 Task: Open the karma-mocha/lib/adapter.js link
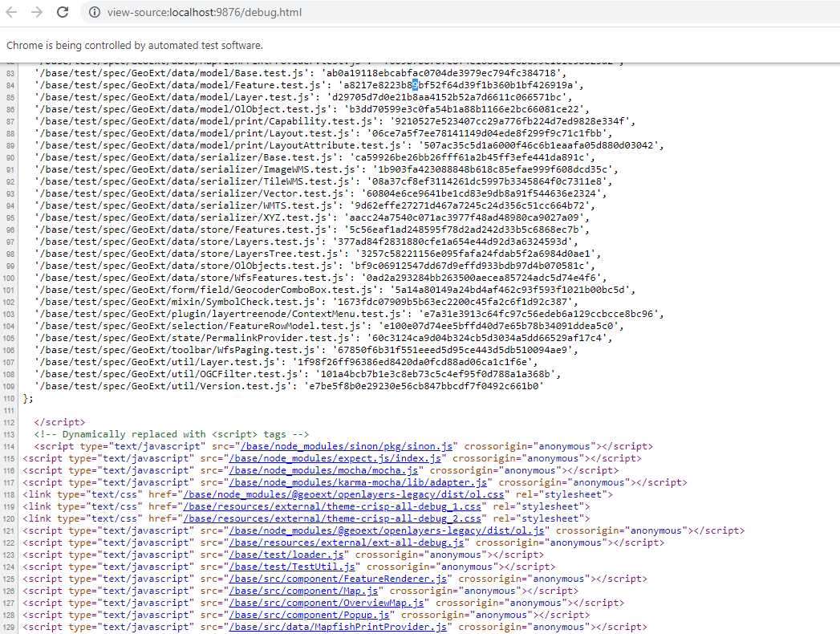tap(359, 482)
